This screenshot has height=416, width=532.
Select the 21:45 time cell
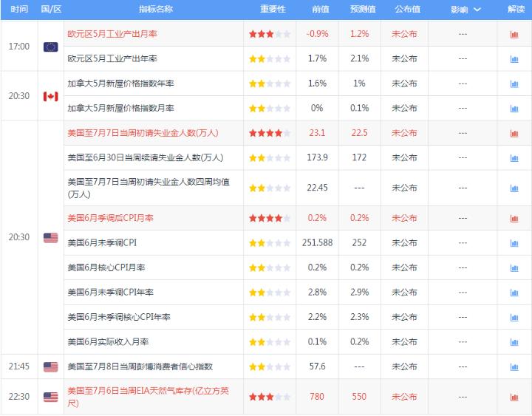point(19,366)
